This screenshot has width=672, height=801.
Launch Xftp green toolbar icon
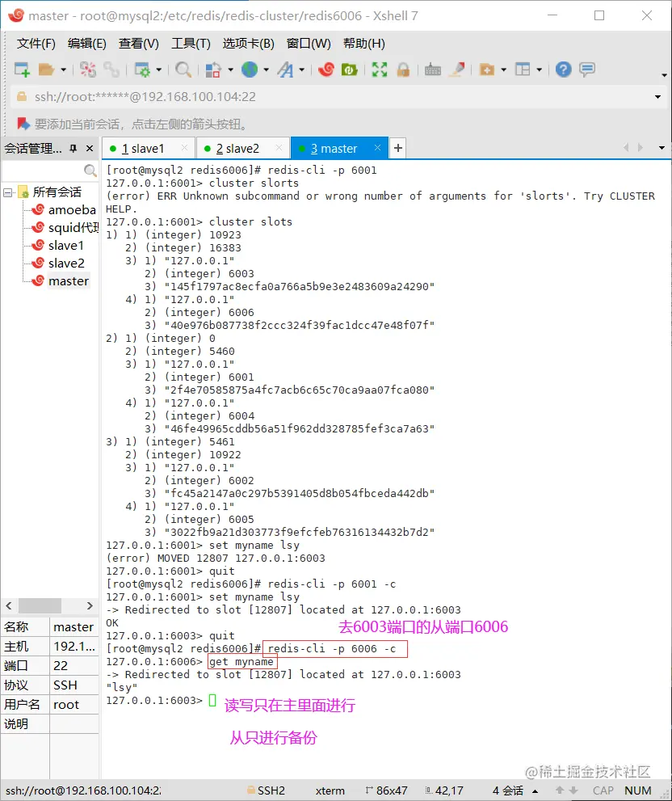349,70
